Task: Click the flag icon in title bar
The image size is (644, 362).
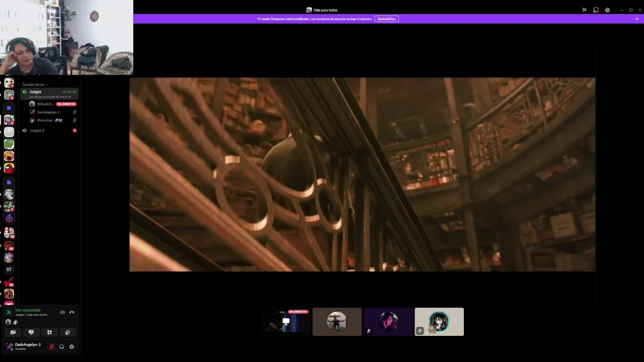Action: (x=584, y=10)
